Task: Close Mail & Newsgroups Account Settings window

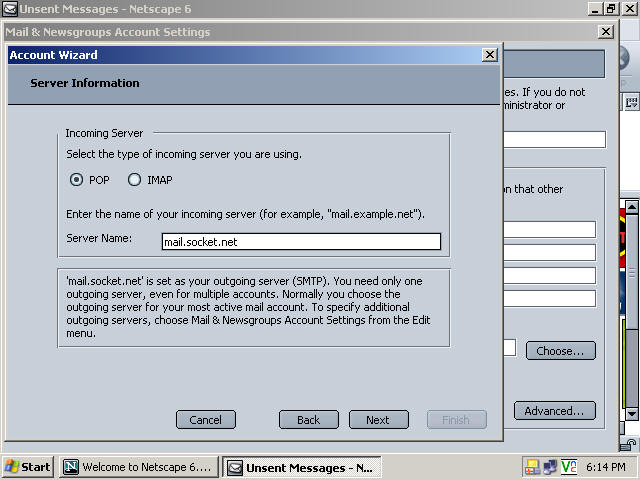Action: click(606, 32)
